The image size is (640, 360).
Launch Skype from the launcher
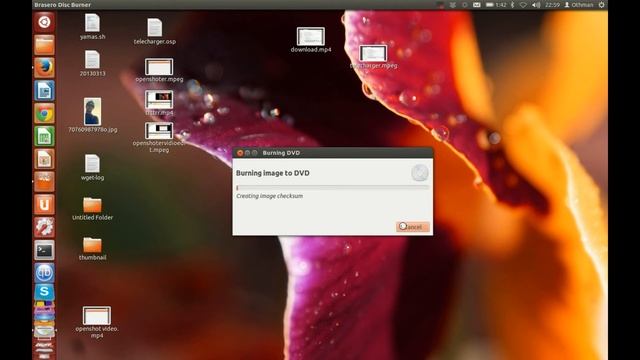44,292
